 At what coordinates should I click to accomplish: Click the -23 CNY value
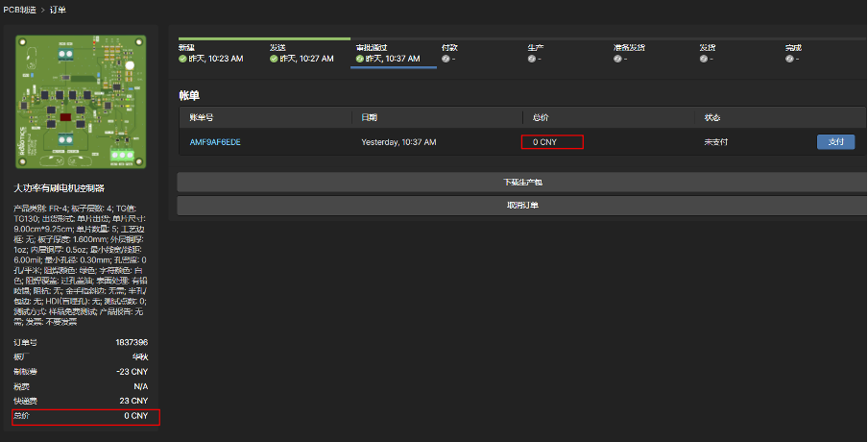(x=133, y=372)
